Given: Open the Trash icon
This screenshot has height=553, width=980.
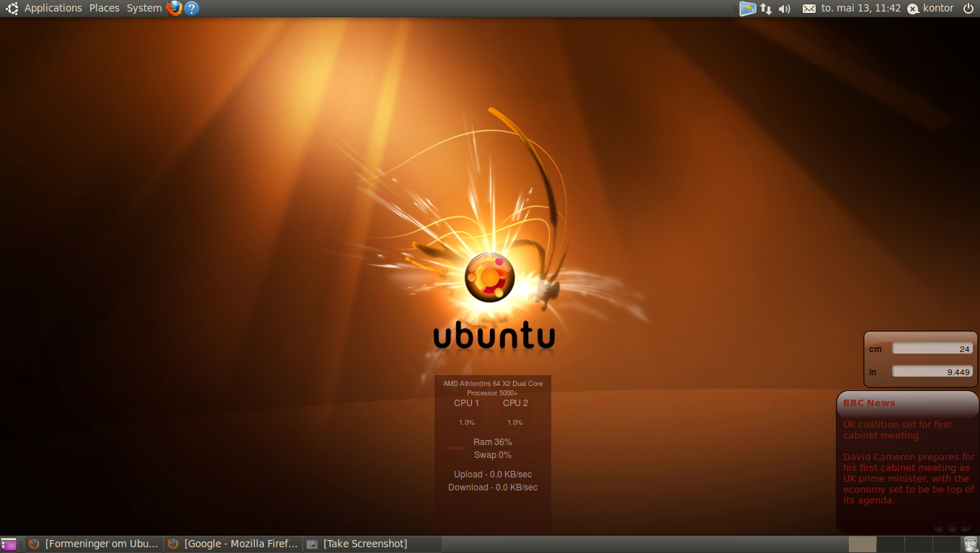Looking at the screenshot, I should coord(971,544).
